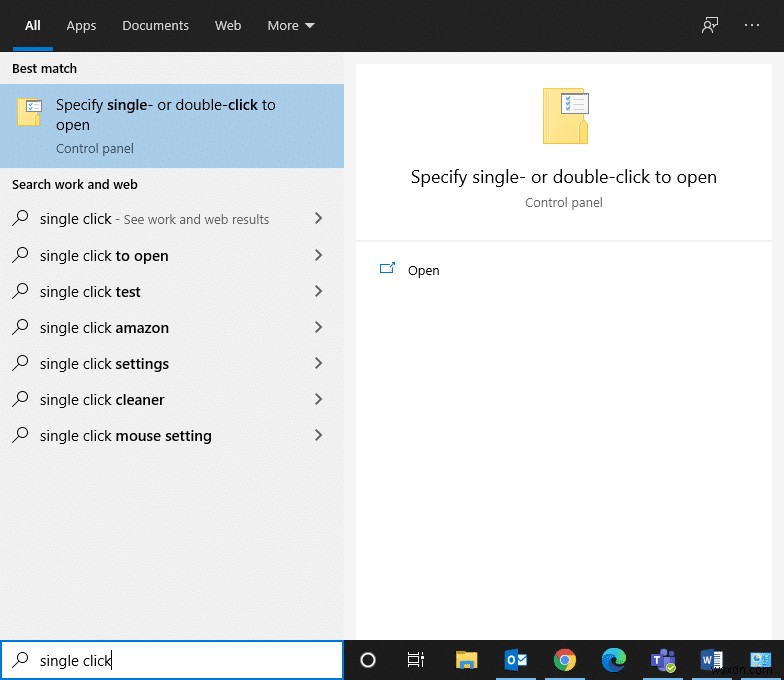
Task: Select the Web search tab
Action: (228, 26)
